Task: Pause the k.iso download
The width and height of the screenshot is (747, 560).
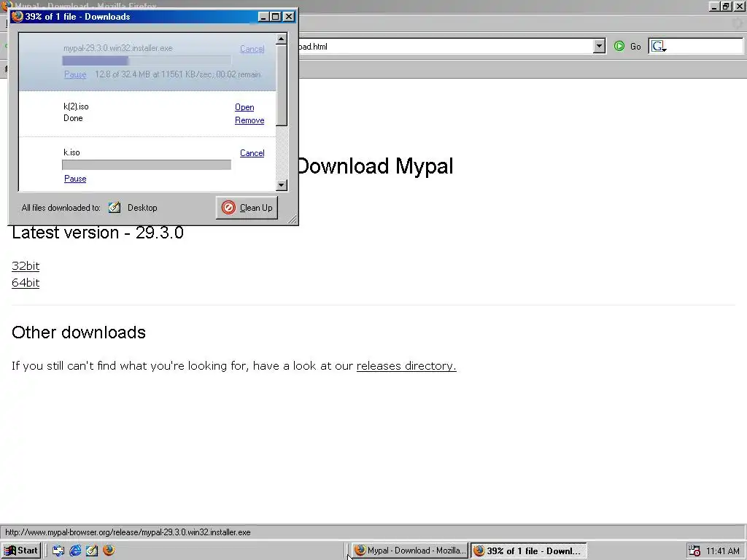Action: coord(75,179)
